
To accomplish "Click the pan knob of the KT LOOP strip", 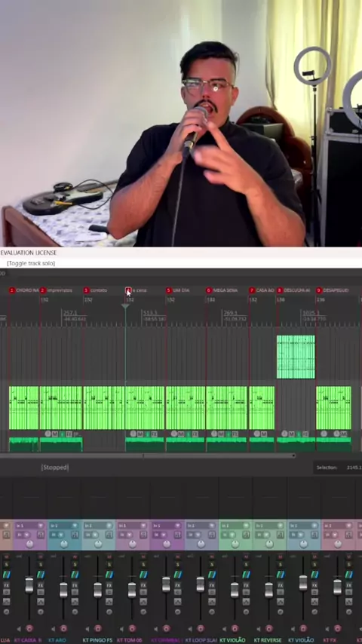I will (x=201, y=544).
